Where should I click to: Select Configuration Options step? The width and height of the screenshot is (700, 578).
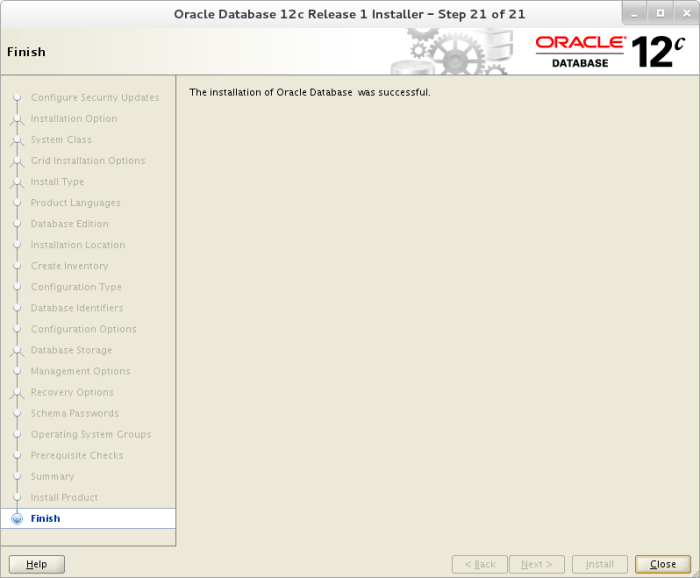[83, 329]
